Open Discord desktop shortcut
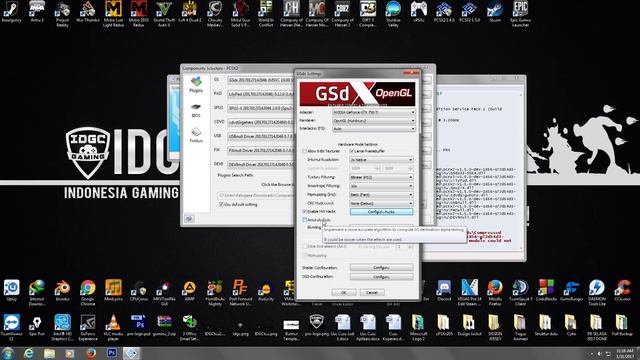 444,290
